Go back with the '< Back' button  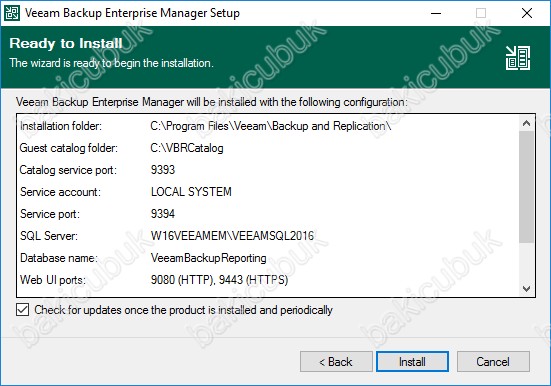point(336,361)
